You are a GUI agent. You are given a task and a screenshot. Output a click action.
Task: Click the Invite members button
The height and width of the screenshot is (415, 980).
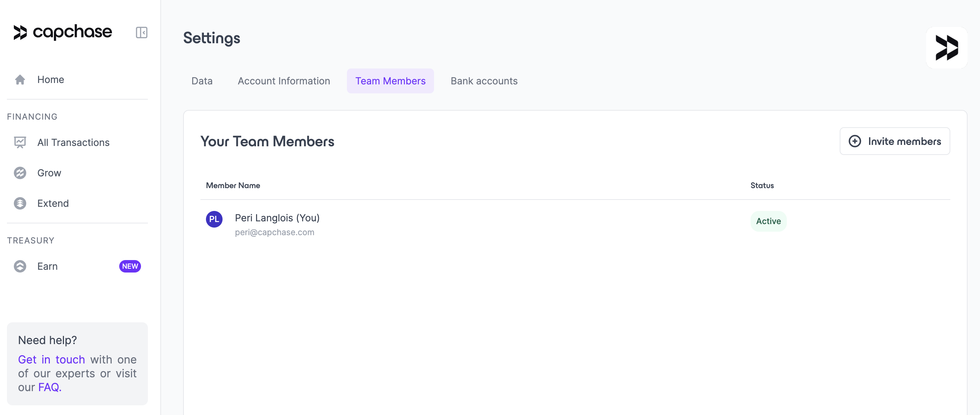tap(895, 141)
